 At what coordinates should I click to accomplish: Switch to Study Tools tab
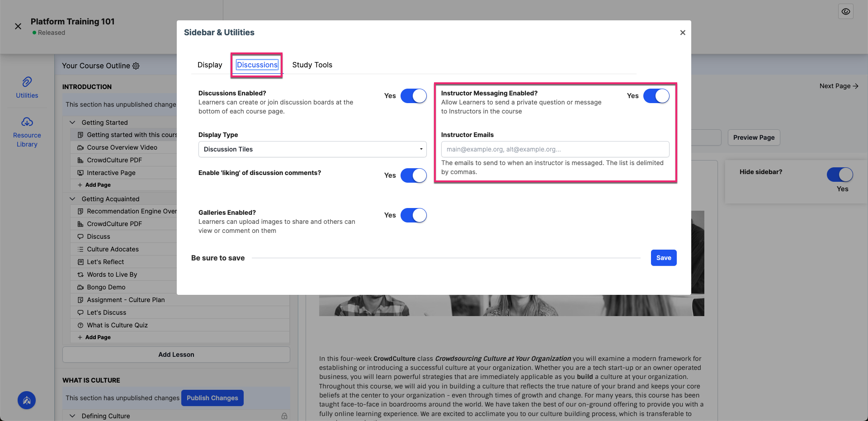(x=312, y=65)
